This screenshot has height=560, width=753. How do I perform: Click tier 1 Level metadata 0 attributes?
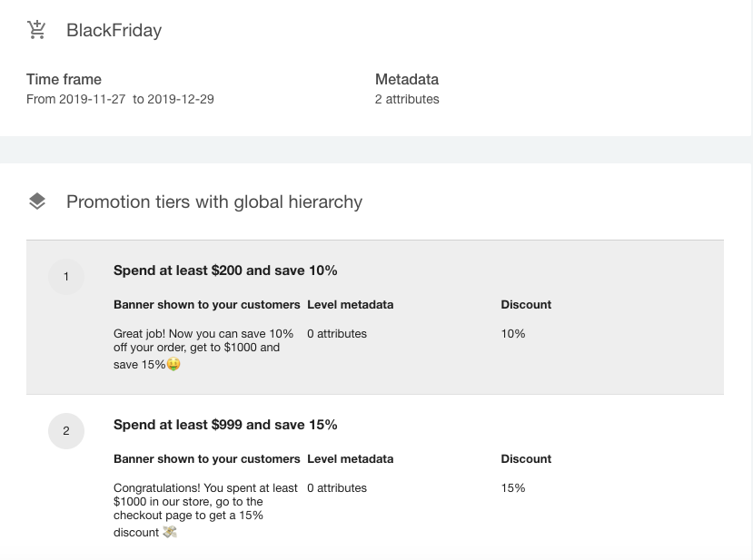click(337, 334)
